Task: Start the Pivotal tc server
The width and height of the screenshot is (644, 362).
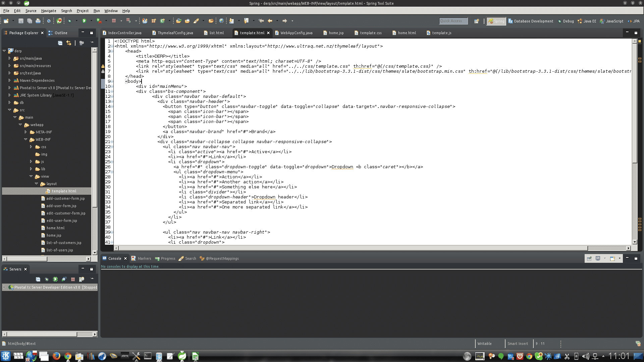Action: tap(55, 279)
